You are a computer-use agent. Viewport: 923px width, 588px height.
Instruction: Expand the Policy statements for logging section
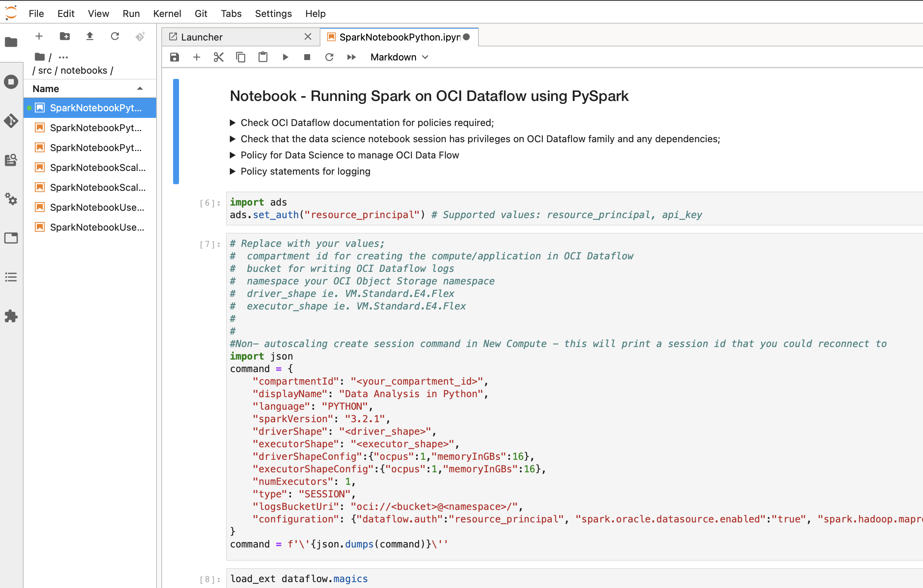[233, 171]
